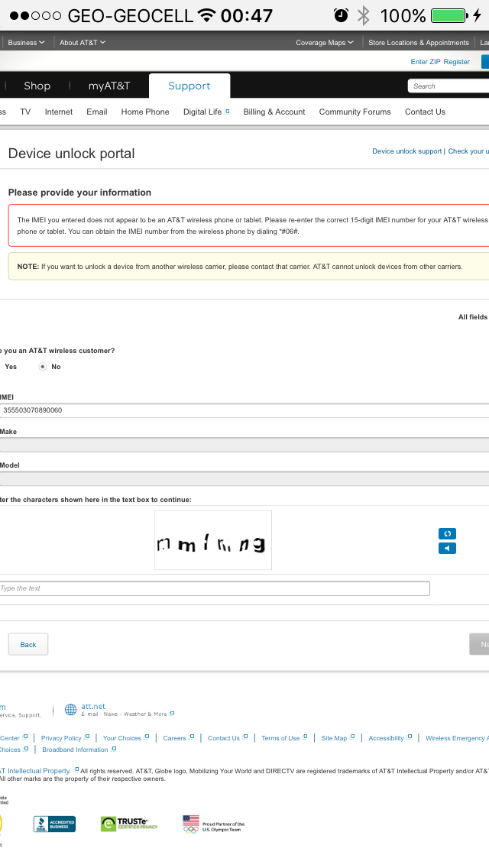The width and height of the screenshot is (489, 868).
Task: Open the Device unlock support link
Action: (x=406, y=151)
